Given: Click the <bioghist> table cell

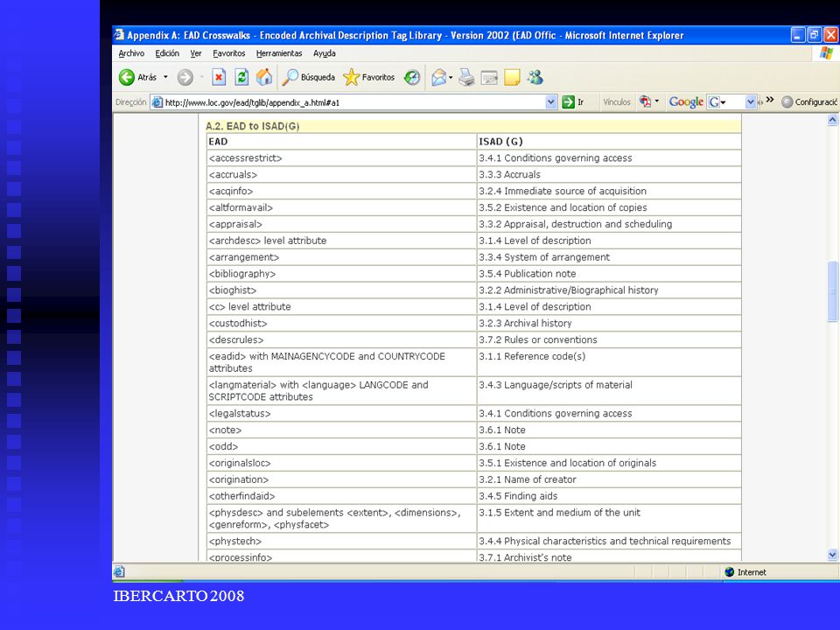Looking at the screenshot, I should click(x=341, y=290).
